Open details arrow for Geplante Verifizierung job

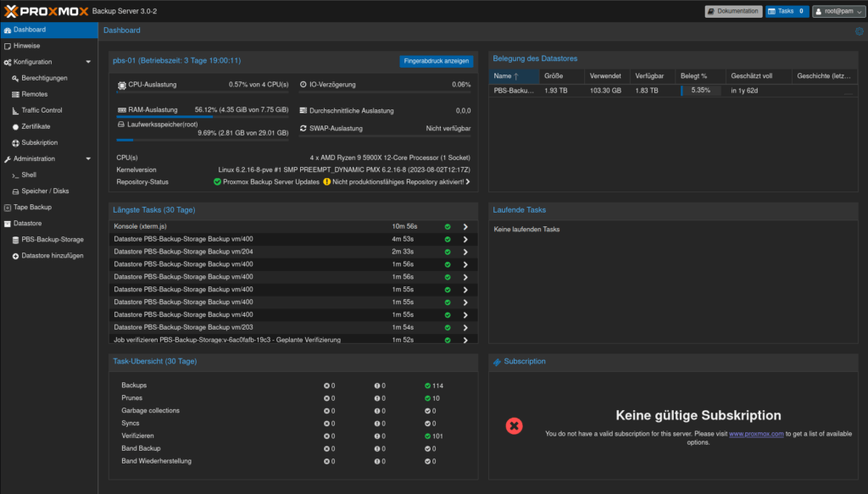point(465,341)
